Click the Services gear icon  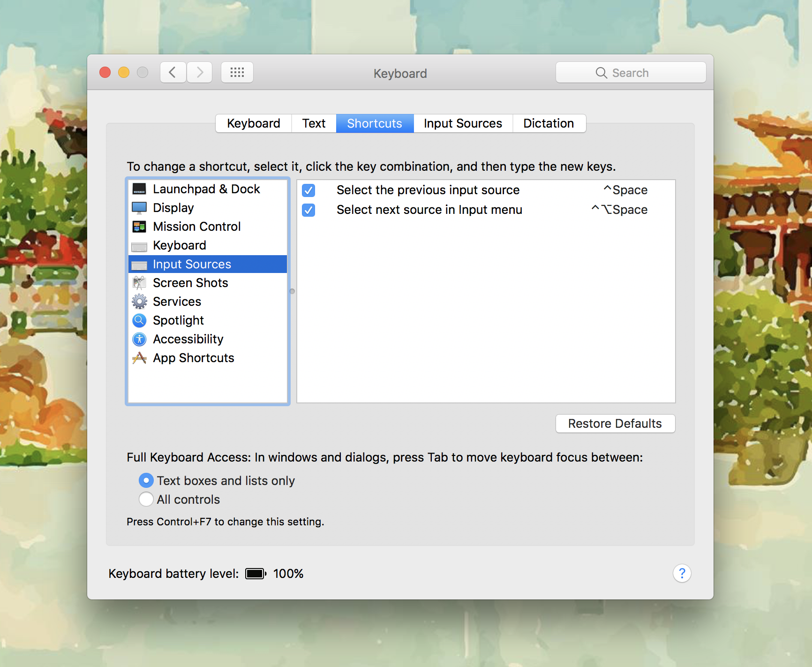(139, 302)
